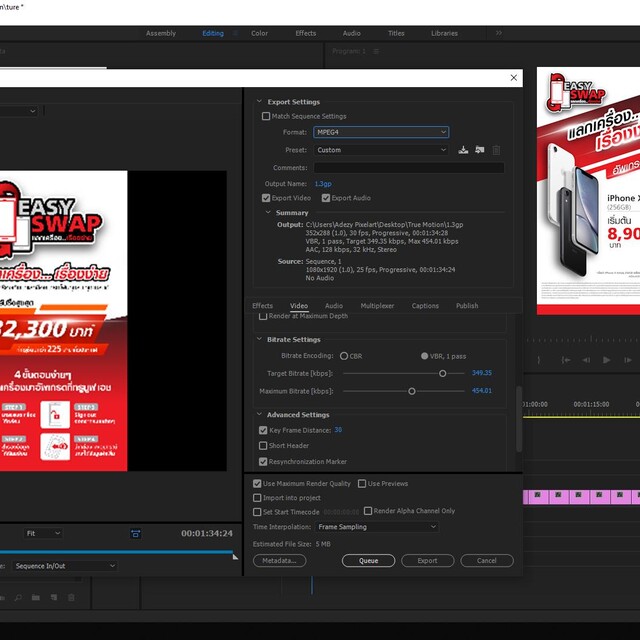The width and height of the screenshot is (640, 640).
Task: Open Time Interpolation Frame Sampling dropdown
Action: tap(377, 527)
